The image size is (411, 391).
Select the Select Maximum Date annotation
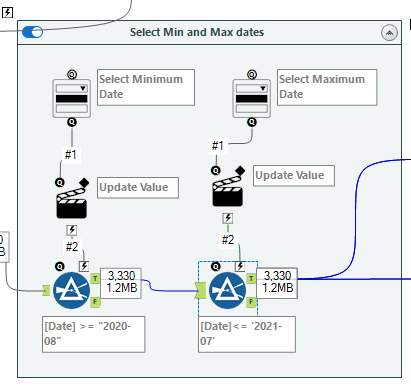click(327, 87)
